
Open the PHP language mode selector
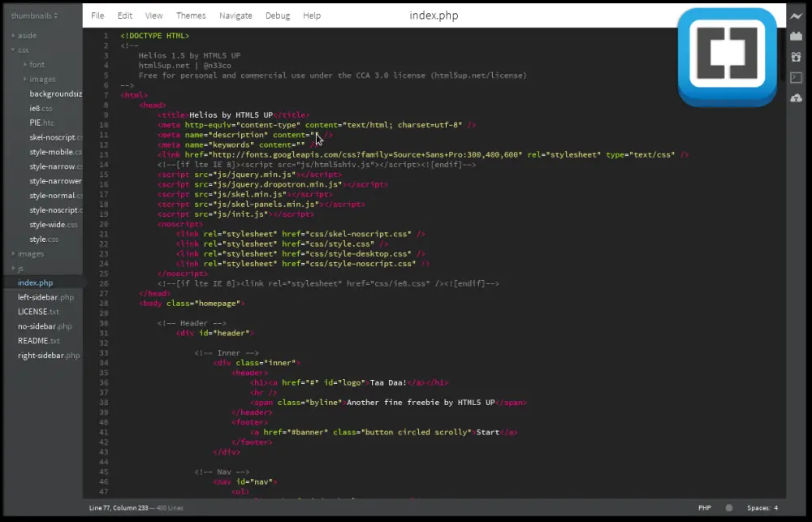705,507
